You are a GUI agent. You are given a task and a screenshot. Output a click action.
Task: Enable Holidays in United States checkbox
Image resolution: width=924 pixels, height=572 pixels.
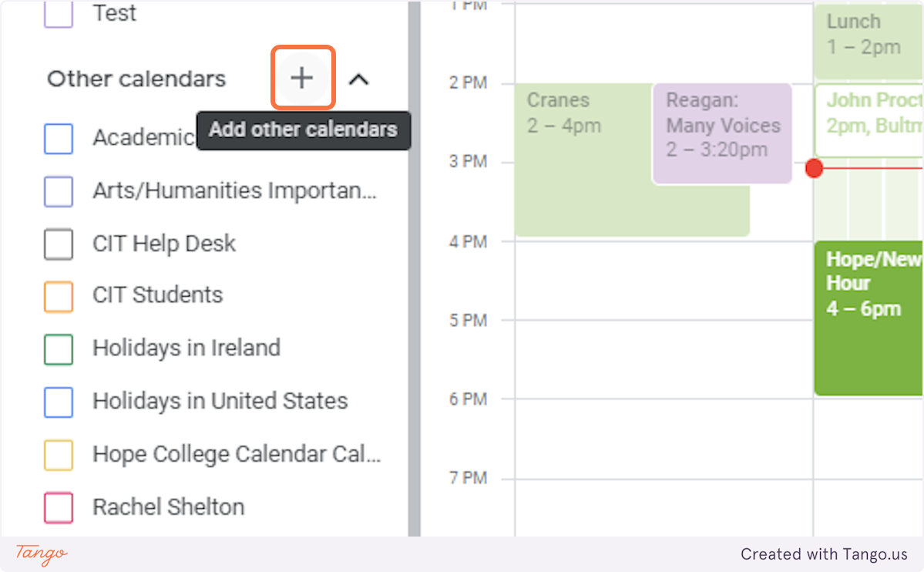click(x=59, y=402)
